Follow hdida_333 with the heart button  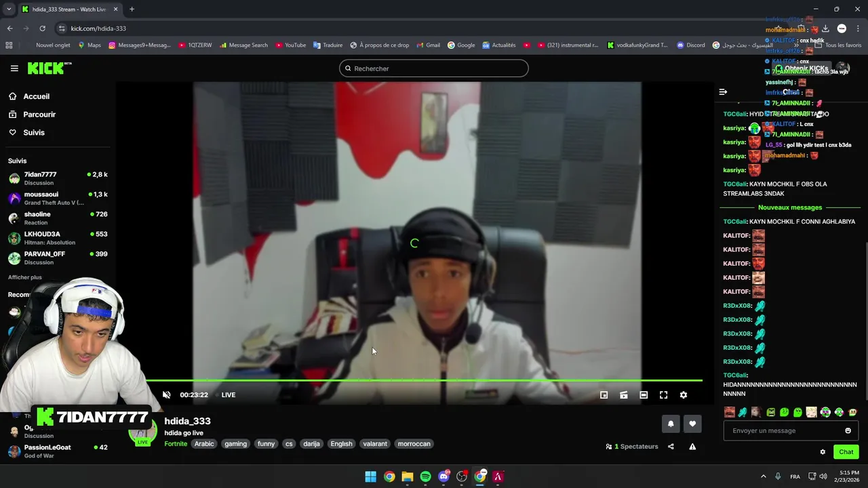point(692,424)
